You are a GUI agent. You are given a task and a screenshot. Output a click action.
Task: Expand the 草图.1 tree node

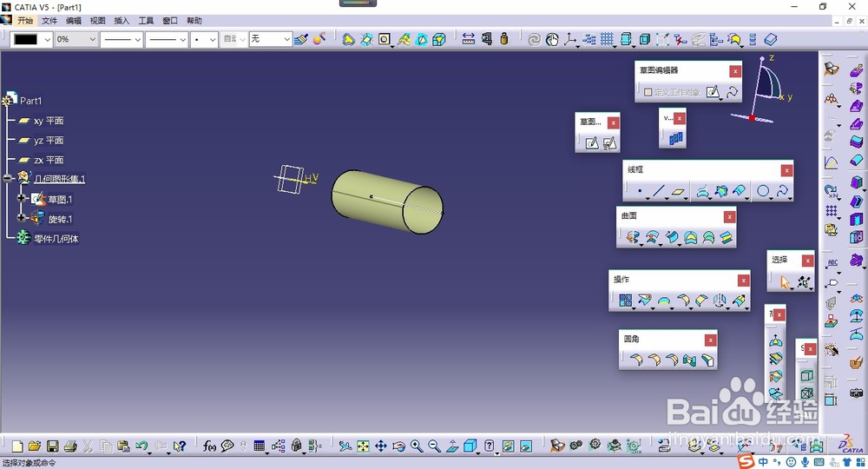pyautogui.click(x=21, y=198)
